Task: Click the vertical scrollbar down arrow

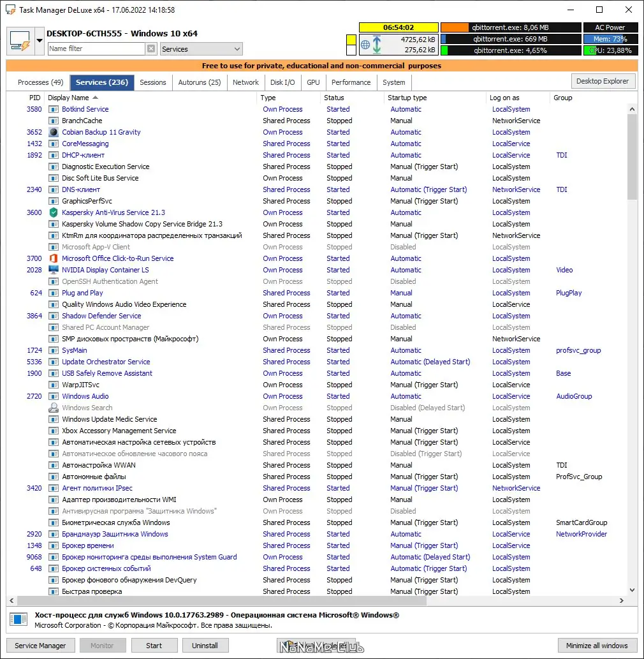Action: click(x=633, y=590)
